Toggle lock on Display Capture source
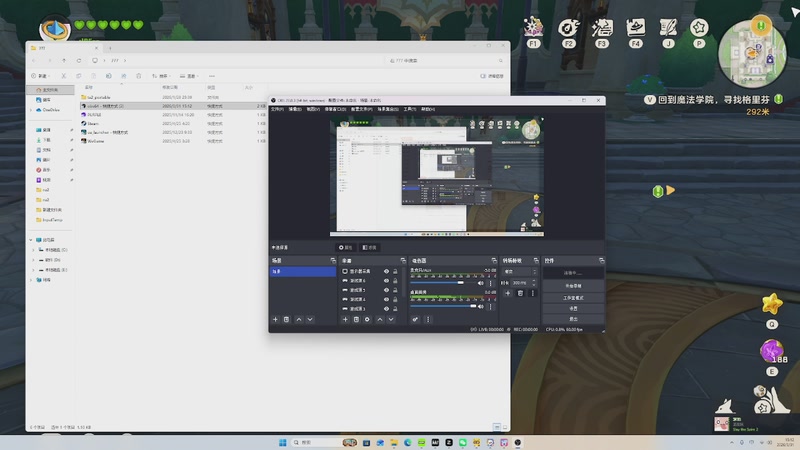 395,271
